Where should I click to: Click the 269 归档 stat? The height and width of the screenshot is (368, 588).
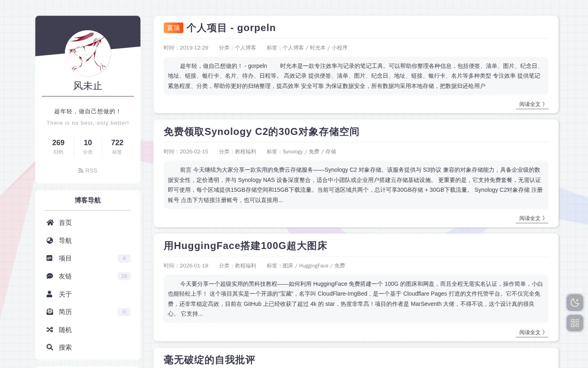(x=58, y=146)
